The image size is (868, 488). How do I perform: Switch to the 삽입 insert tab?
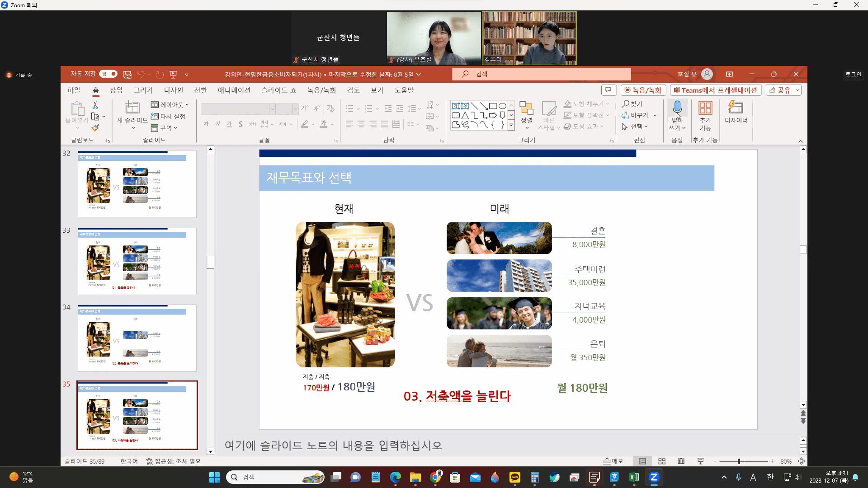point(116,90)
